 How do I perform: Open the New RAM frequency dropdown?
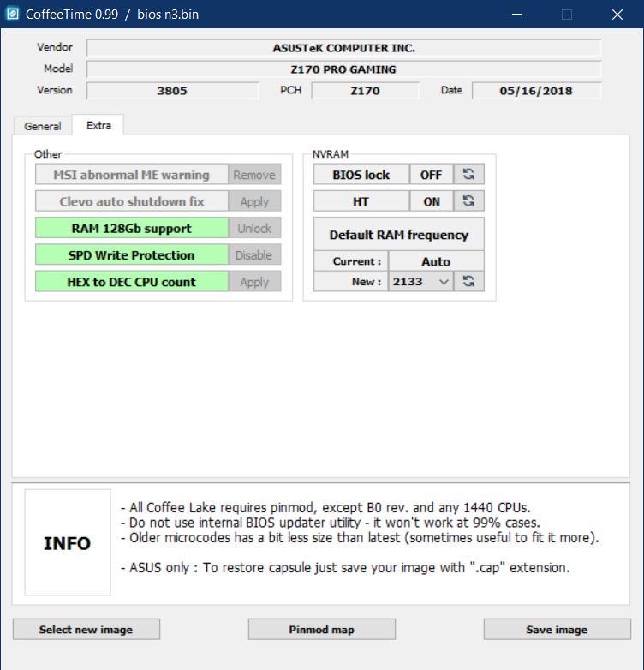click(x=420, y=281)
